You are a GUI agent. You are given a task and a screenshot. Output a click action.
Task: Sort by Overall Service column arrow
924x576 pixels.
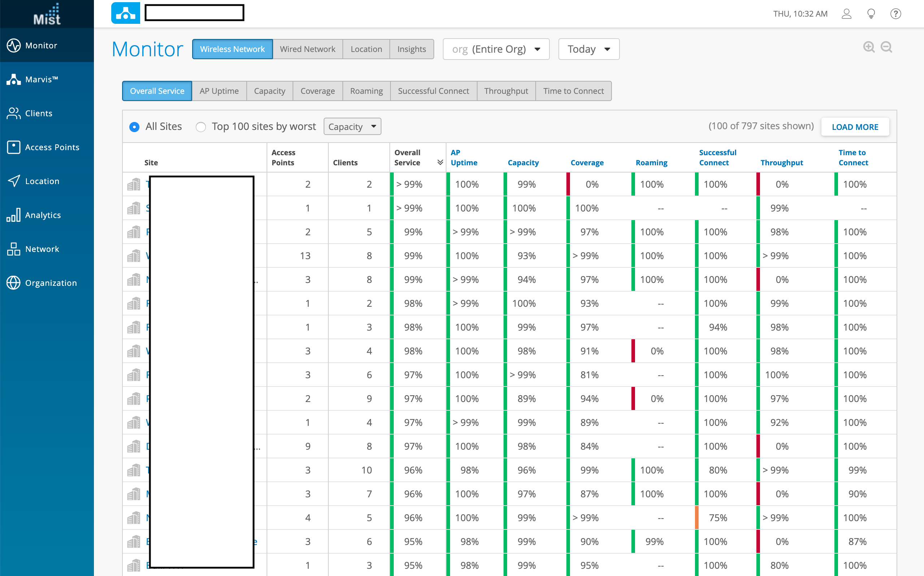coord(440,162)
